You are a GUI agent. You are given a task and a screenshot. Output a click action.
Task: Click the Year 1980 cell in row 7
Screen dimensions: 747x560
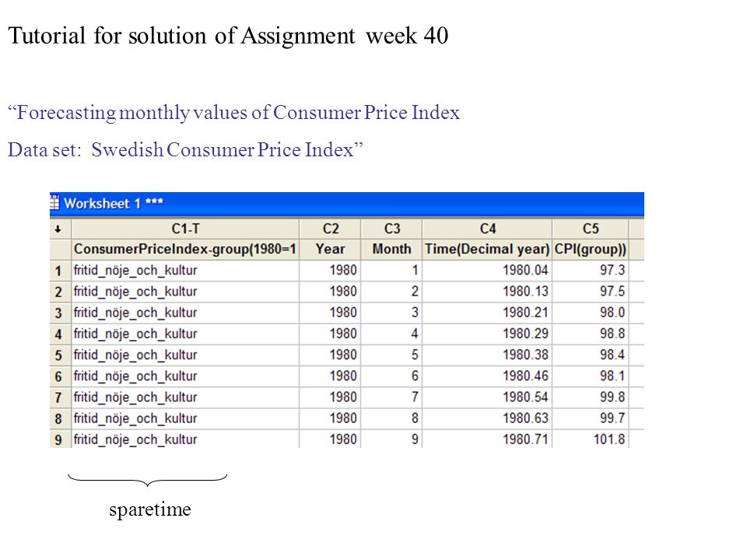tap(331, 397)
